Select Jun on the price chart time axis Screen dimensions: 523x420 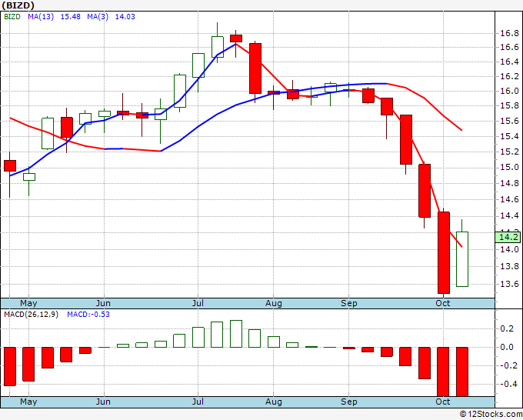(103, 303)
